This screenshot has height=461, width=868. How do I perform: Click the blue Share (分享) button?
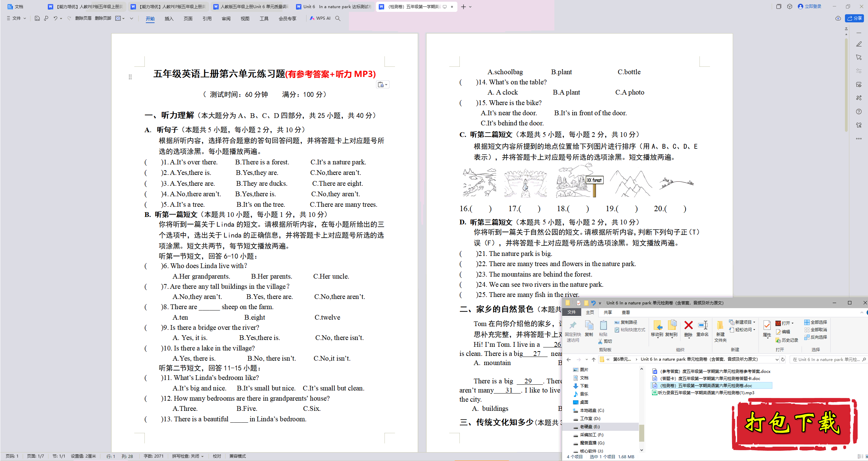(854, 18)
